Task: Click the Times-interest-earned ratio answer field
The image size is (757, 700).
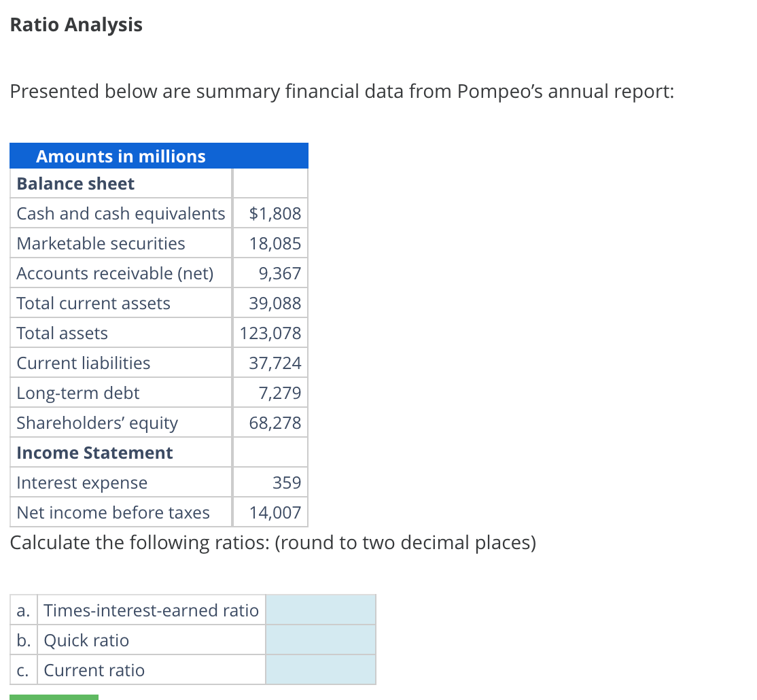Action: pos(321,610)
